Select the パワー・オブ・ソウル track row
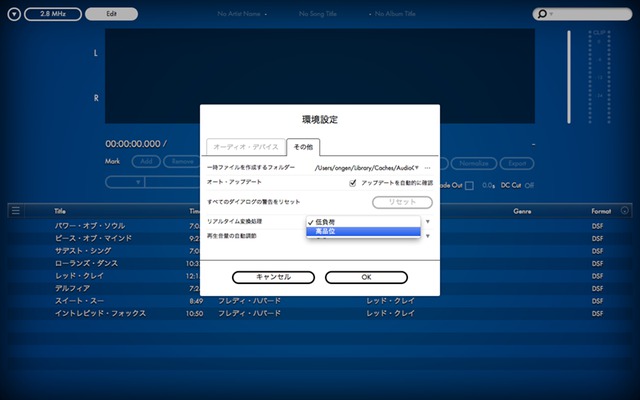 (x=90, y=226)
